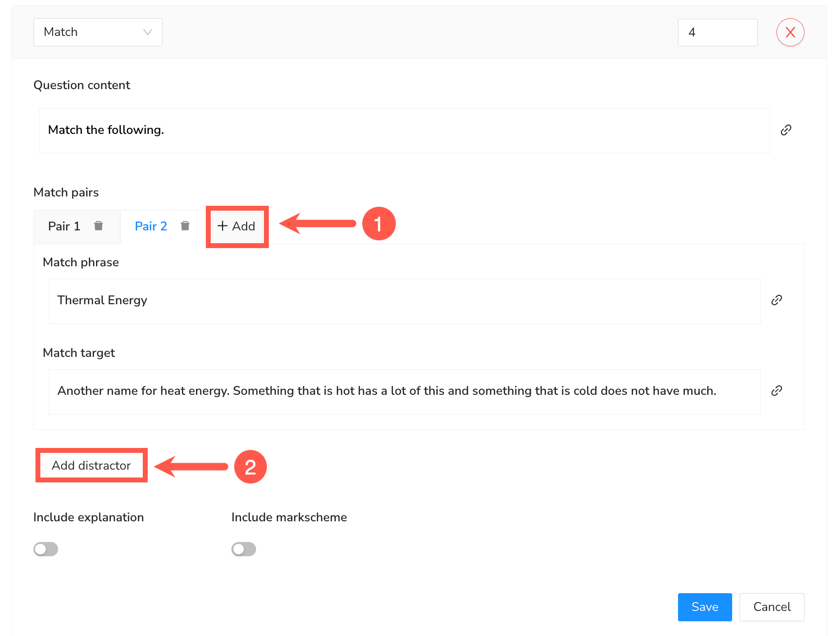Delete Pair 1 using its trash icon

pos(98,226)
